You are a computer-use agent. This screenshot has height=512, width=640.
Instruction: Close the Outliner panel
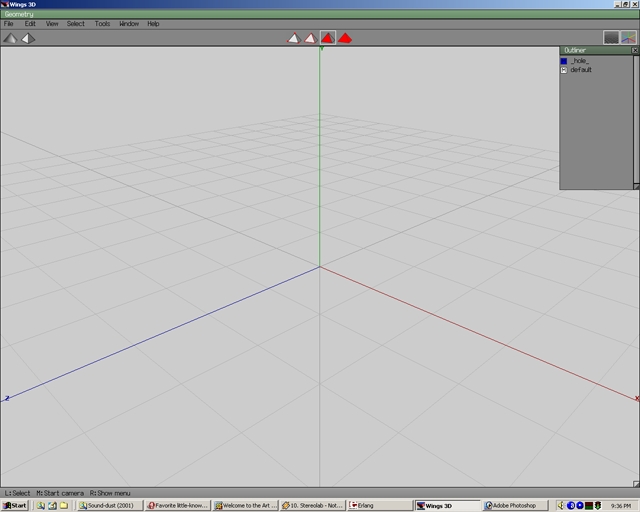click(635, 50)
